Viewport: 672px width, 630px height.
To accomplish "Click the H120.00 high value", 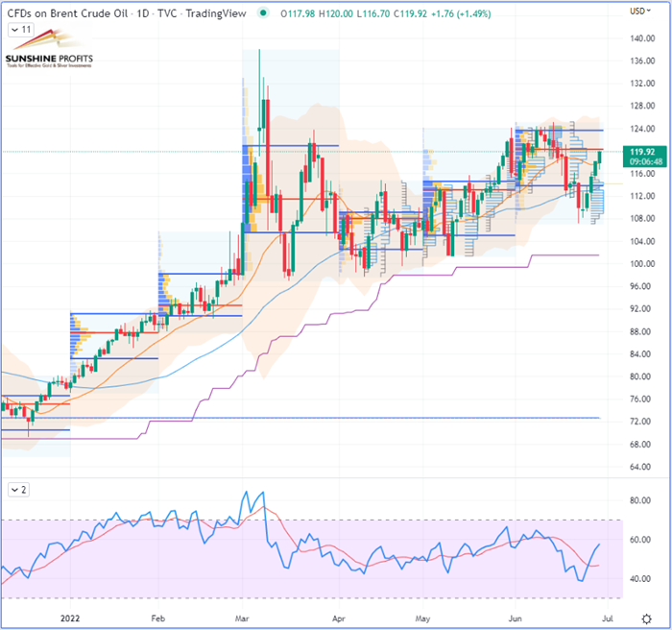I will [336, 13].
